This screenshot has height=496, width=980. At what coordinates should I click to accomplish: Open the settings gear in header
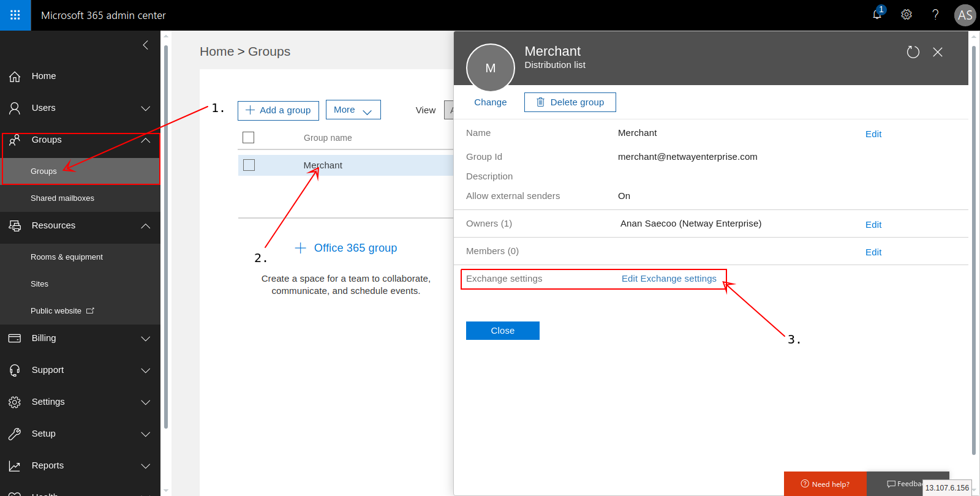(907, 15)
